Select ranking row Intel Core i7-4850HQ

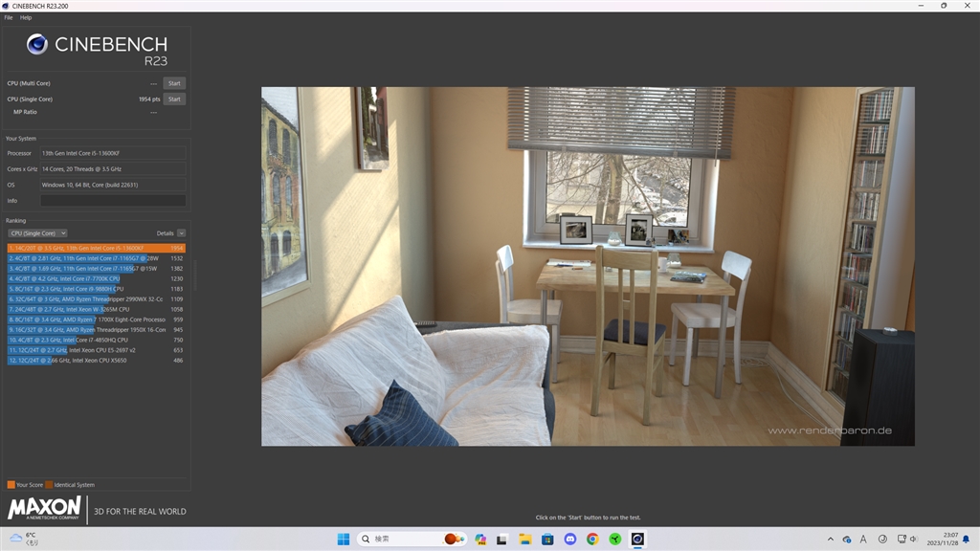(97, 340)
